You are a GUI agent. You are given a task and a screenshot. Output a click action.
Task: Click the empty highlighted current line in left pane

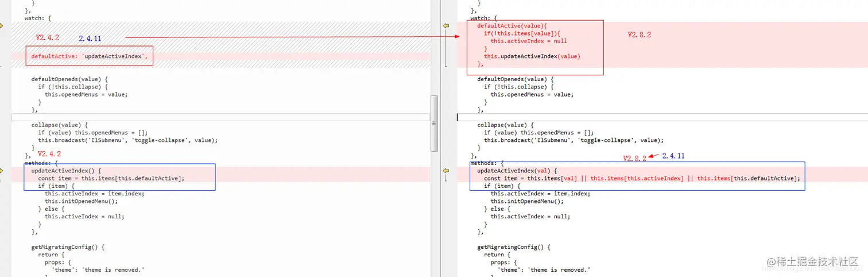pyautogui.click(x=220, y=117)
